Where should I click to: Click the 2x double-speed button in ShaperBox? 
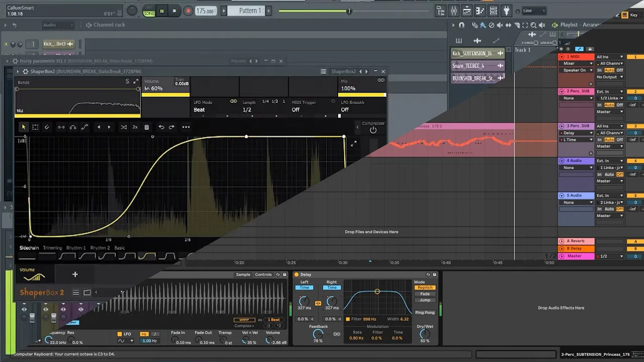[135, 127]
